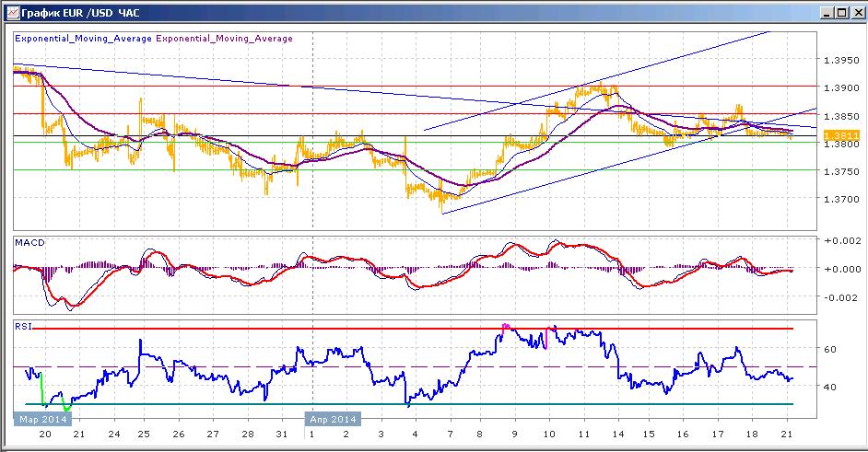Click the title text "График EUR /USD ЧАС"
Image resolution: width=868 pixels, height=452 pixels.
pyautogui.click(x=80, y=12)
